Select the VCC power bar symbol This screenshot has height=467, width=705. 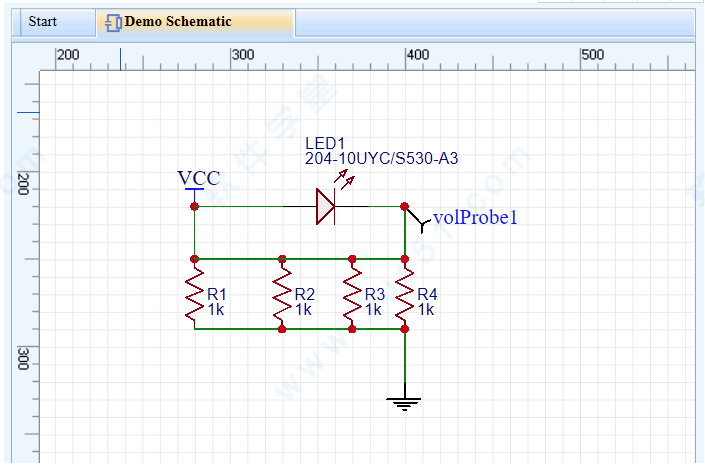pyautogui.click(x=194, y=190)
